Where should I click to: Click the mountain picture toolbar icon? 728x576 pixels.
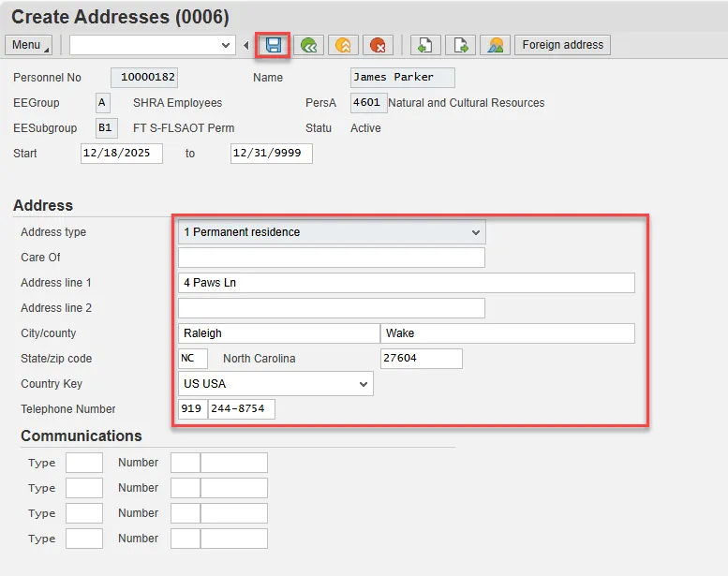tap(495, 45)
